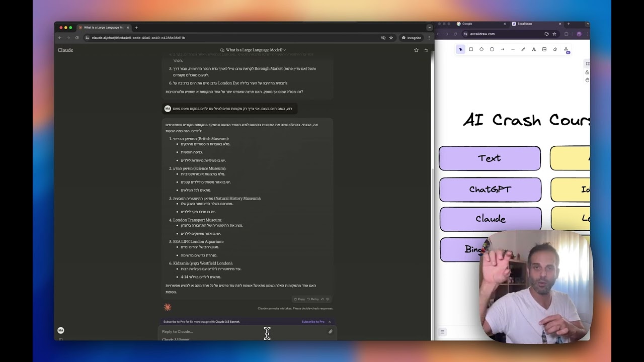Click the claude.ai address bar

pos(231,38)
